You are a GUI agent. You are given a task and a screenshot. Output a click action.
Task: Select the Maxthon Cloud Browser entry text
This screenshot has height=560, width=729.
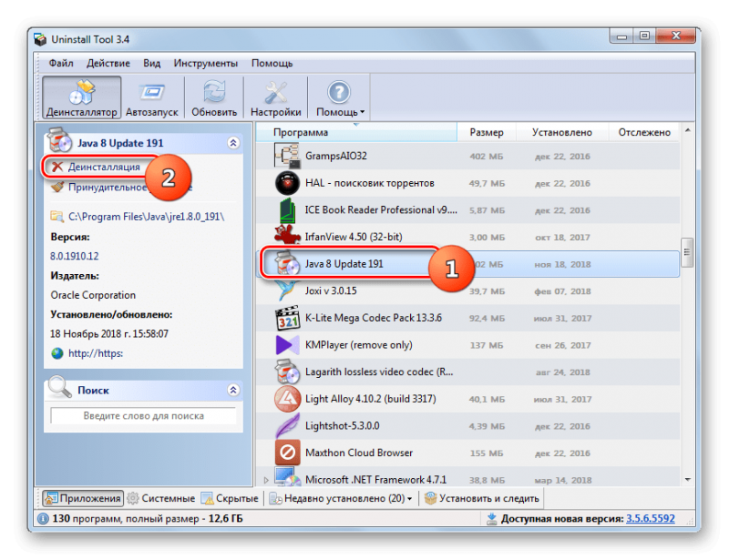359,453
